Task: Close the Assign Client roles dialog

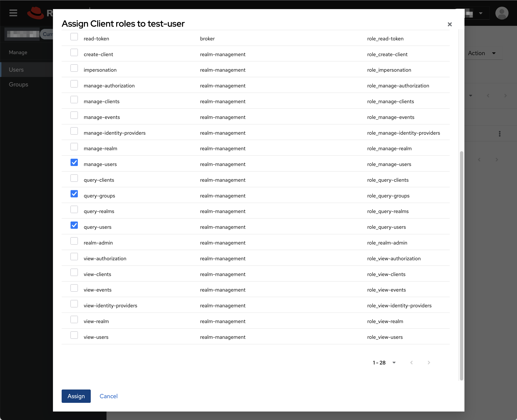Action: [x=449, y=24]
